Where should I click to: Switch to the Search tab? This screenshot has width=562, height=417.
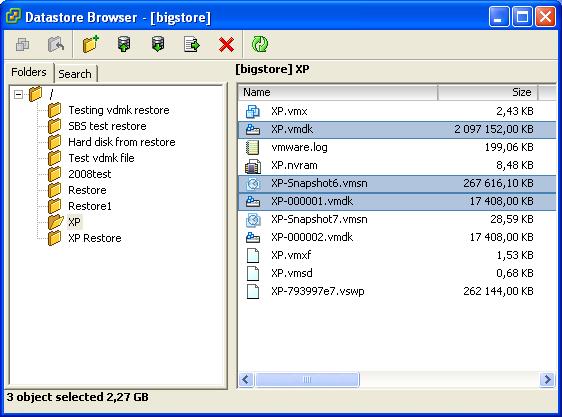click(75, 74)
